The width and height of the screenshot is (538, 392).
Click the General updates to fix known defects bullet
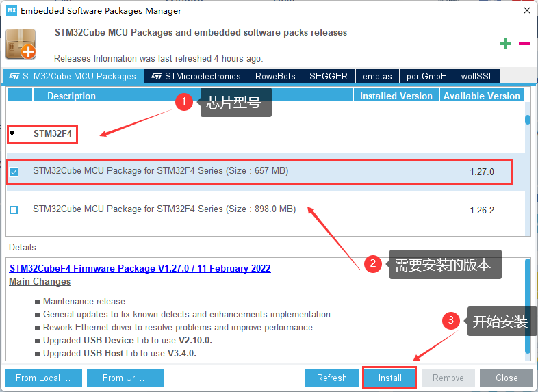[x=187, y=315]
